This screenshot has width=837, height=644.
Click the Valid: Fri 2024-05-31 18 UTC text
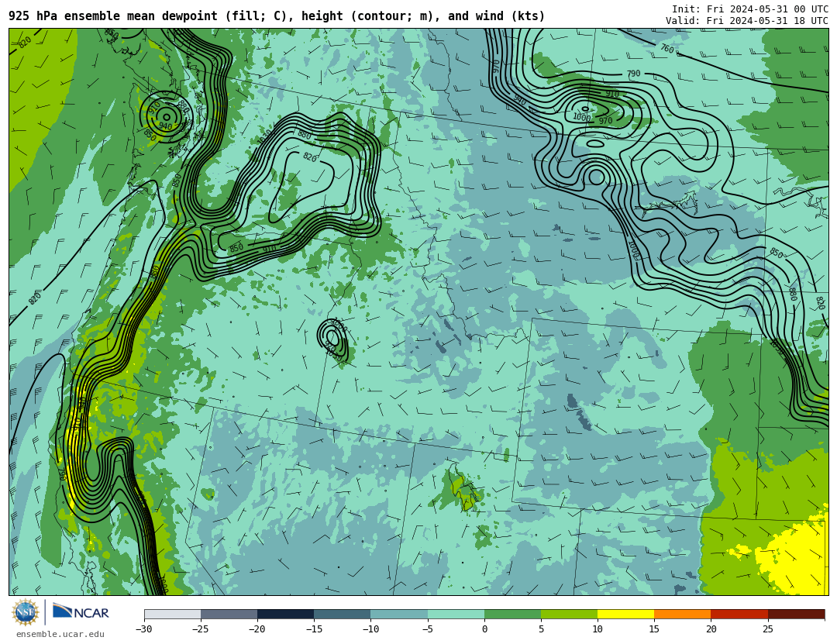[x=747, y=21]
